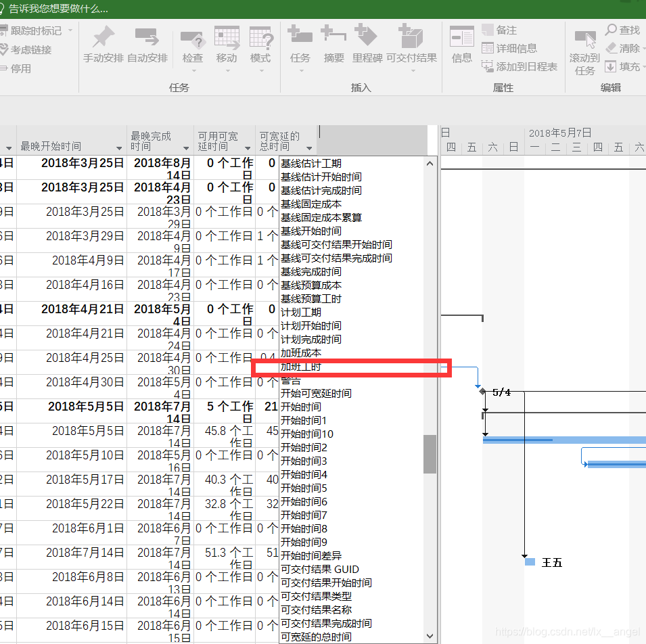
Task: Select 可宽延的总时间 in the list
Action: pyautogui.click(x=316, y=637)
